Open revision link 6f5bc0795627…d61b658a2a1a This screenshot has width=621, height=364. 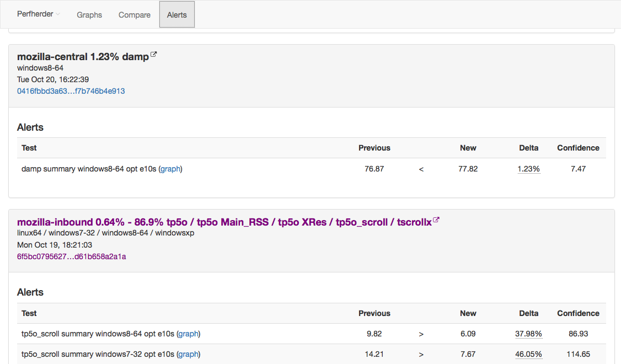coord(72,256)
